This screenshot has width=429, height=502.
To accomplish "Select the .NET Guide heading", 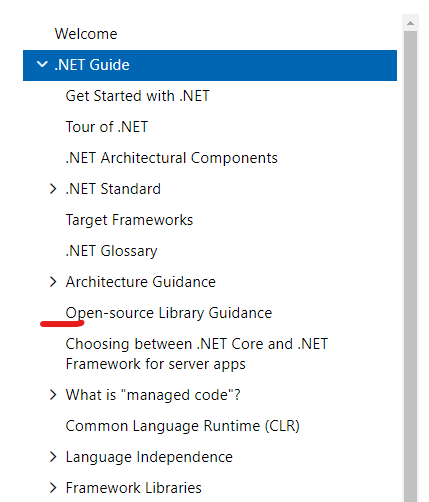I will pos(92,65).
